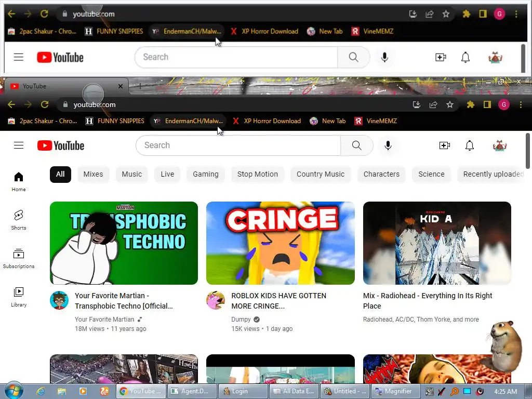Select the Gaming filter chip
The height and width of the screenshot is (399, 532).
(206, 175)
